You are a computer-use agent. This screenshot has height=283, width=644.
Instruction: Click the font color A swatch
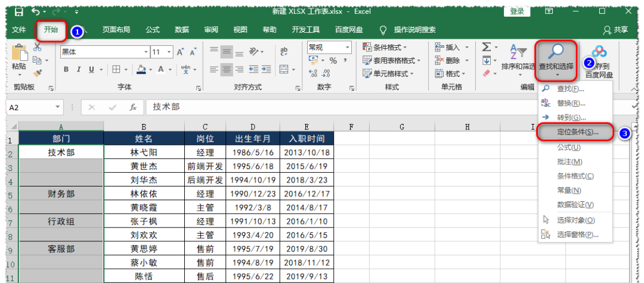tap(161, 69)
